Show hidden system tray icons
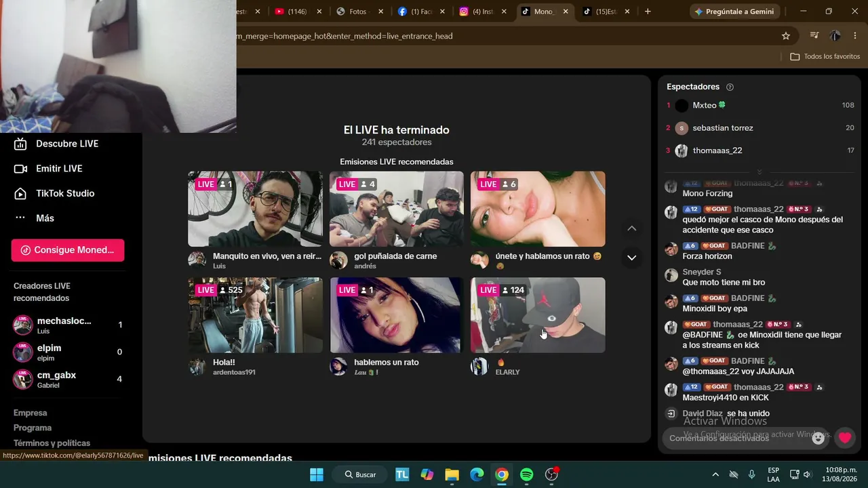Screen dimensions: 868x488 pos(715,474)
